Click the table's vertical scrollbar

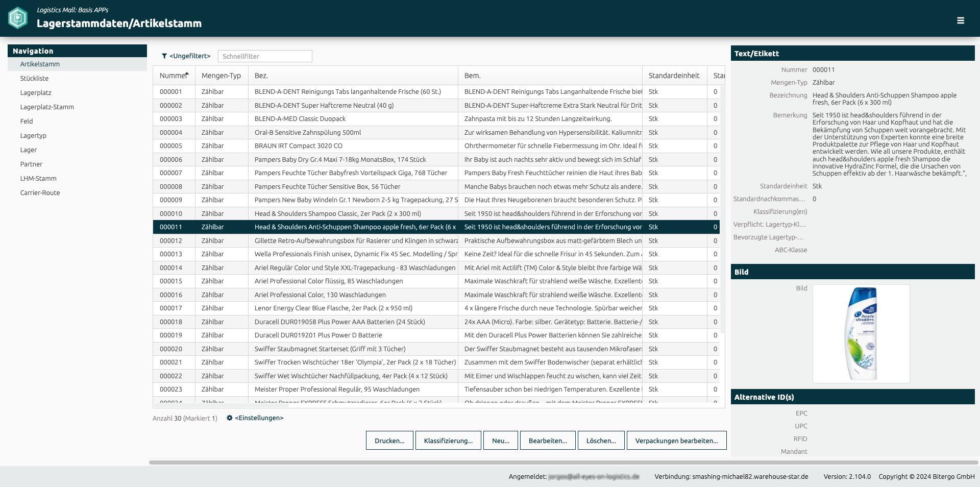tap(722, 209)
